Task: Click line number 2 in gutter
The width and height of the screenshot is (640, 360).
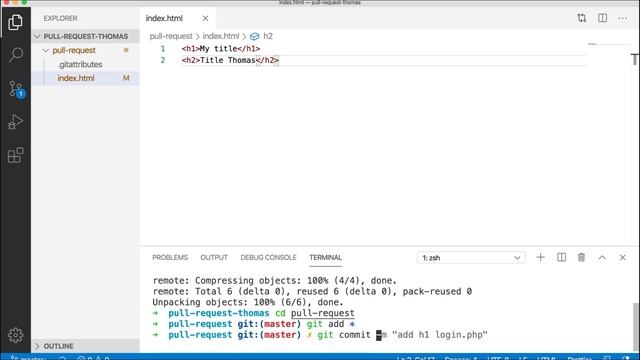Action: [x=163, y=60]
